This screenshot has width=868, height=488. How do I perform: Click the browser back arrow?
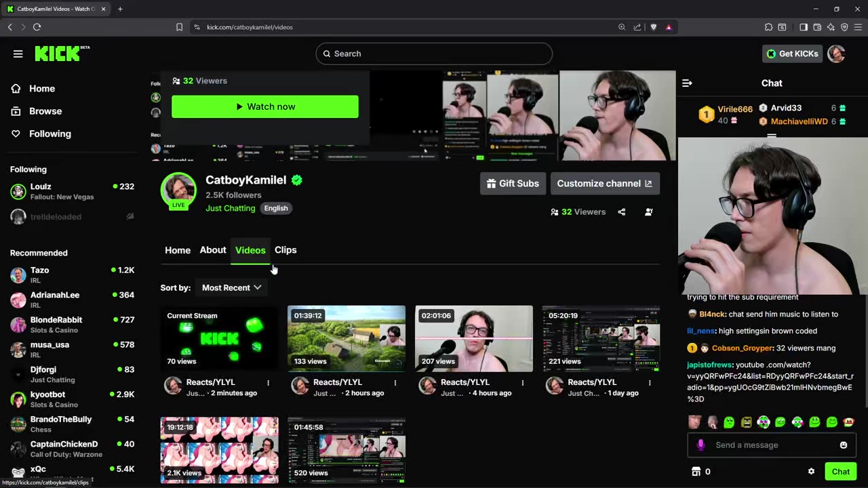pos(10,27)
